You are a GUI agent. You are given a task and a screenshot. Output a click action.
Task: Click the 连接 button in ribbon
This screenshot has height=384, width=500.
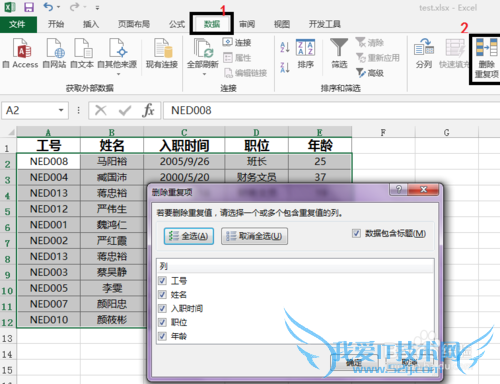point(237,42)
